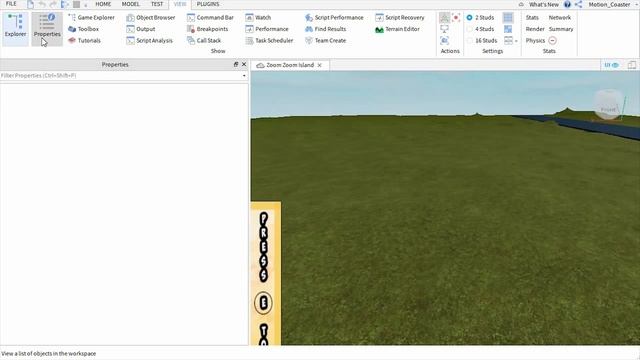Click the play icon in quick access bar
This screenshot has height=360, width=640.
click(x=64, y=4)
